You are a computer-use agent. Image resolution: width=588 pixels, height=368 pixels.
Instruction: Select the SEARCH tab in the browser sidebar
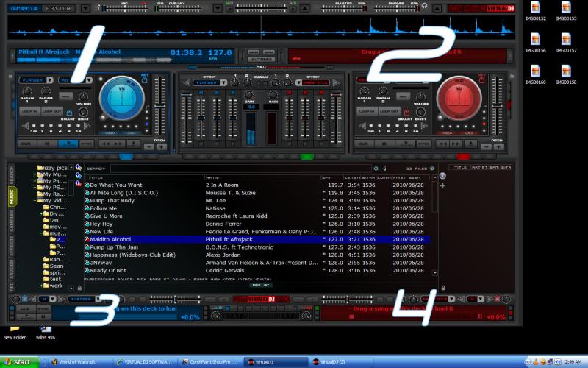(12, 175)
